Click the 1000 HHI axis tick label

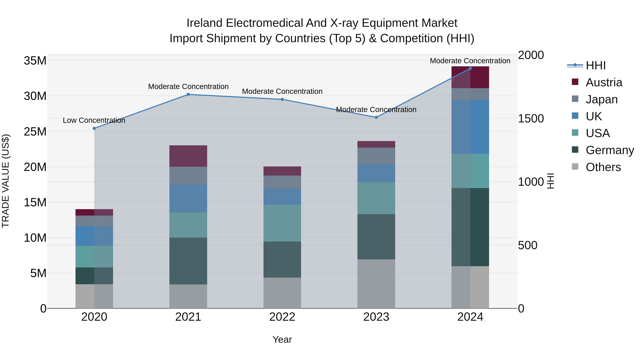(531, 182)
